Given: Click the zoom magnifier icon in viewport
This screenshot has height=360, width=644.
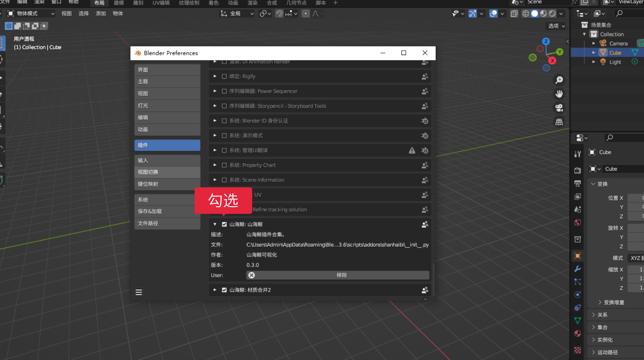Looking at the screenshot, I should tap(559, 80).
